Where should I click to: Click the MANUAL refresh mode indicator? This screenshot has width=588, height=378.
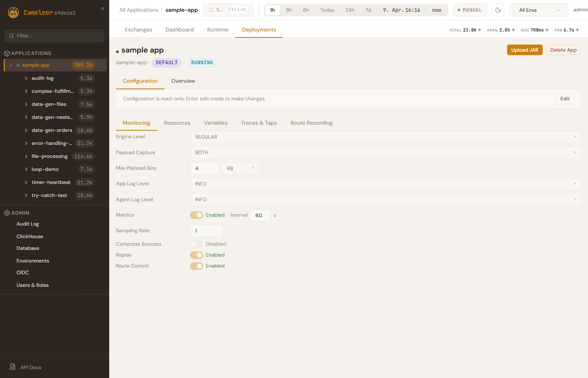click(470, 10)
